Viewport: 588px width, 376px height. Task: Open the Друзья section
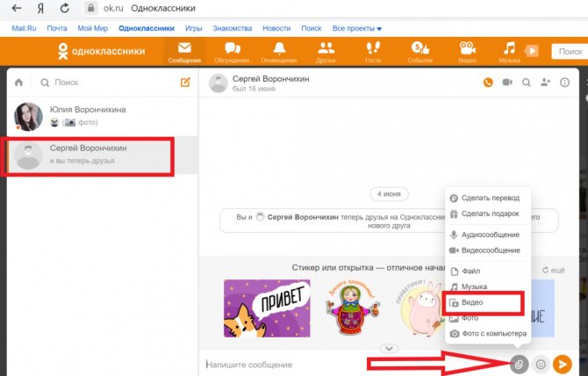(326, 52)
